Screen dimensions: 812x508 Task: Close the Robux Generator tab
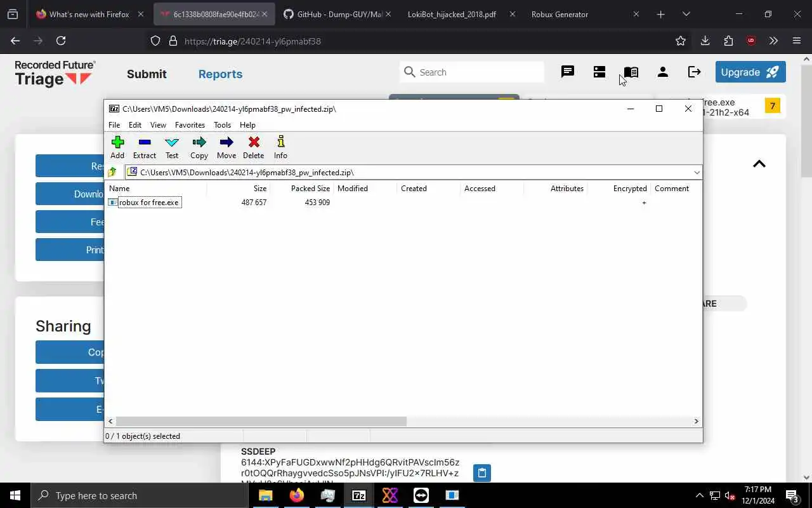click(636, 14)
